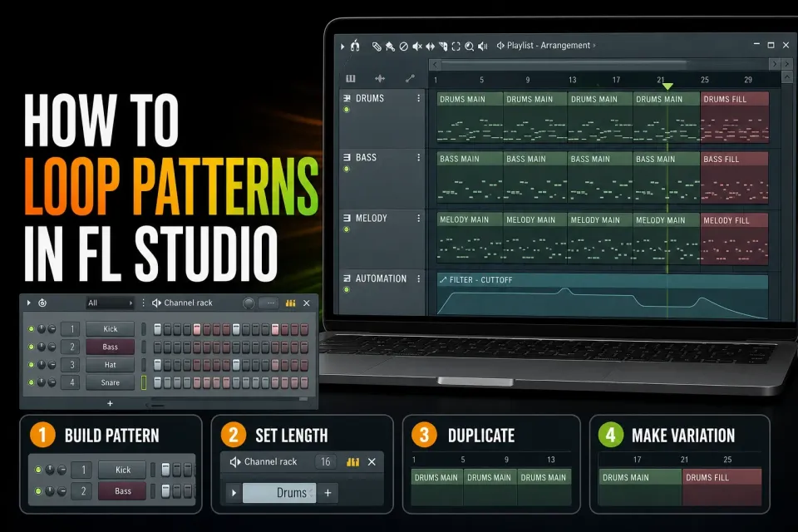798x532 pixels.
Task: Open MELODY track three-dots menu
Action: pos(419,218)
